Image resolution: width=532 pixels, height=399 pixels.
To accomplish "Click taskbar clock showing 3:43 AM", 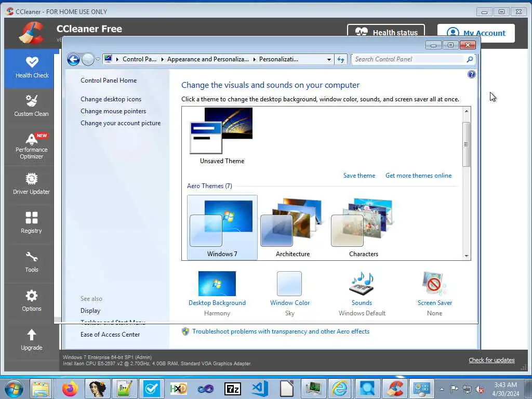I will click(506, 389).
